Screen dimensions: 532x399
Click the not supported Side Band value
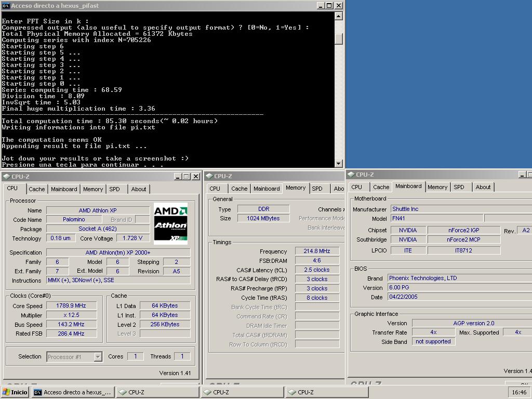point(433,341)
